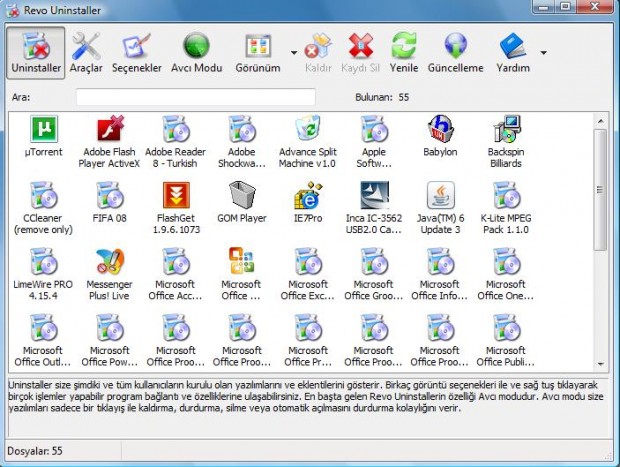Select Microsoft Office Groove entry

tap(374, 274)
